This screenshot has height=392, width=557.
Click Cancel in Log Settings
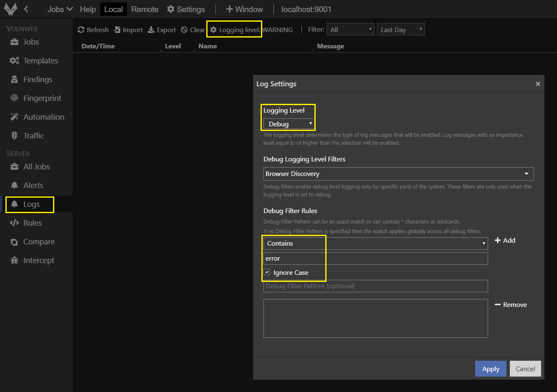525,369
